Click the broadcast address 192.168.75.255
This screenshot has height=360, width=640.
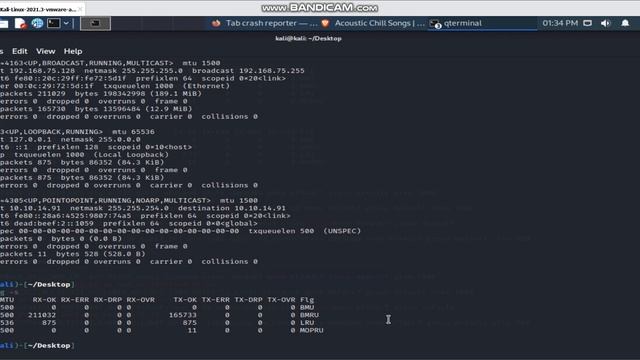[271, 71]
